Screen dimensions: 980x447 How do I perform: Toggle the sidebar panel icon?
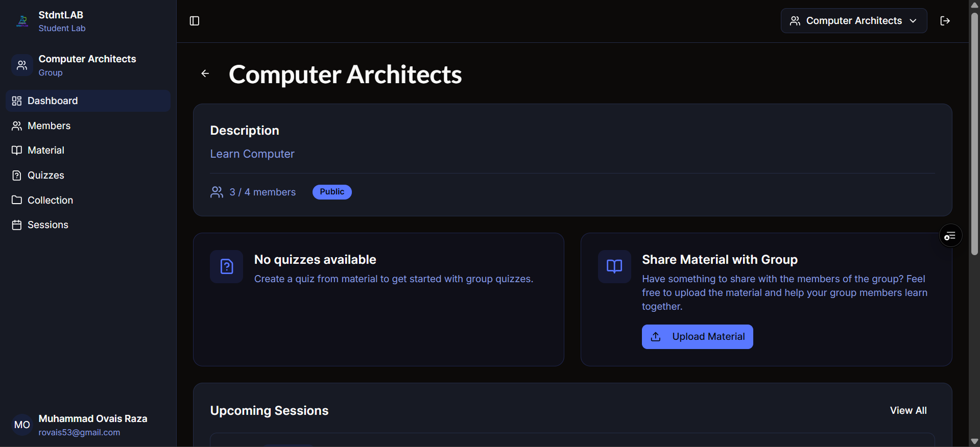195,21
